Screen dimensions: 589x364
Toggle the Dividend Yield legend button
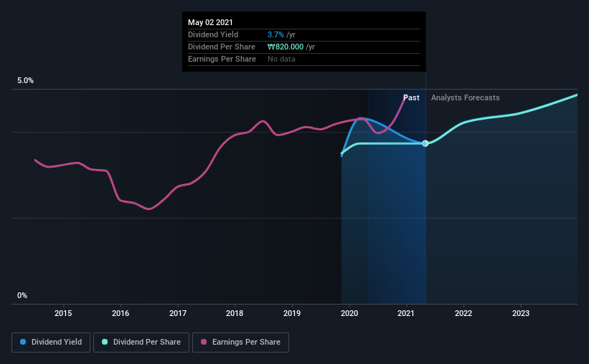[51, 343]
